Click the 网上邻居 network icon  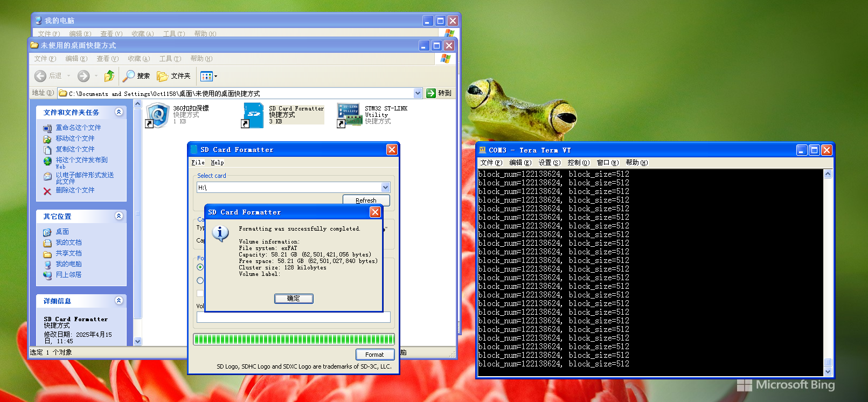[x=47, y=275]
